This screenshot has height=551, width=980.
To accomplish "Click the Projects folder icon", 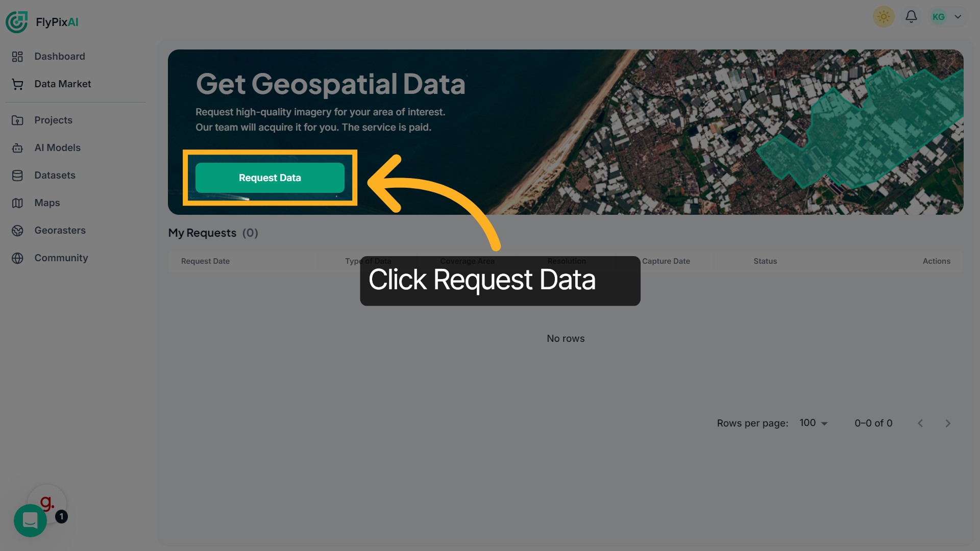I will coord(17,120).
